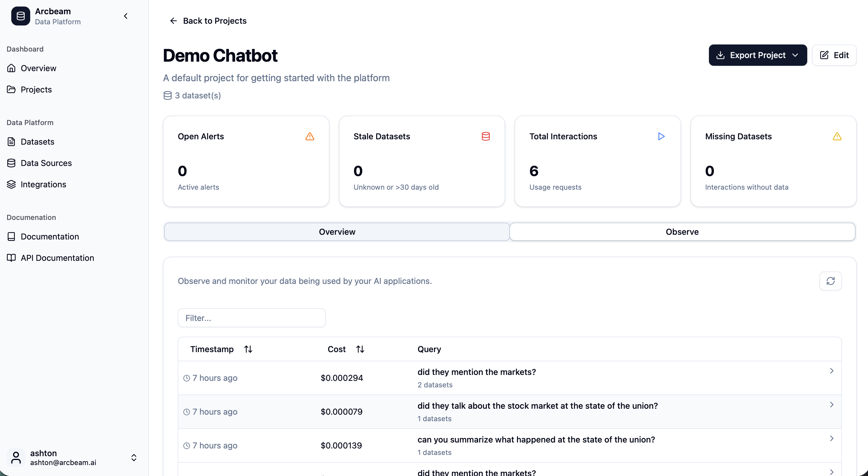
Task: Click the database icon on Stale Datasets card
Action: [x=486, y=136]
